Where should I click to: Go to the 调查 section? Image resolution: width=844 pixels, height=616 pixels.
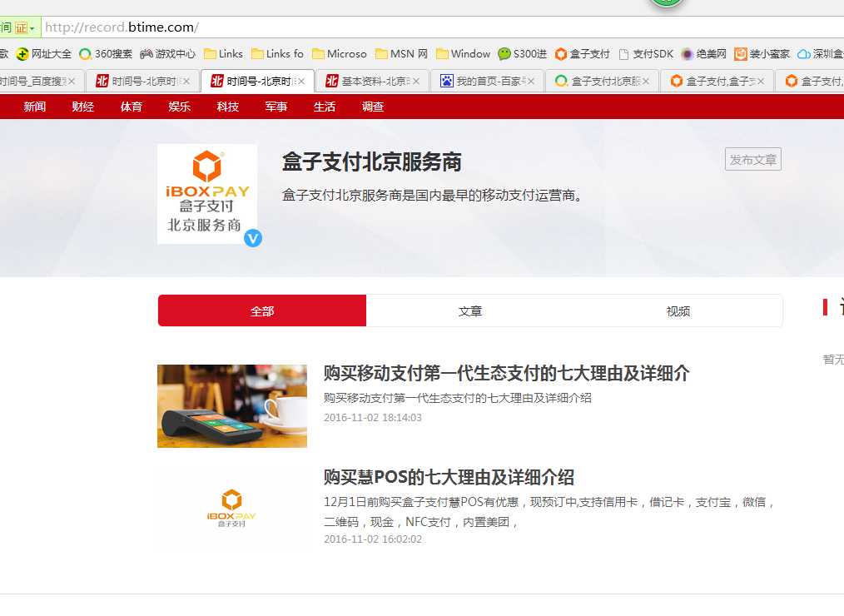373,107
